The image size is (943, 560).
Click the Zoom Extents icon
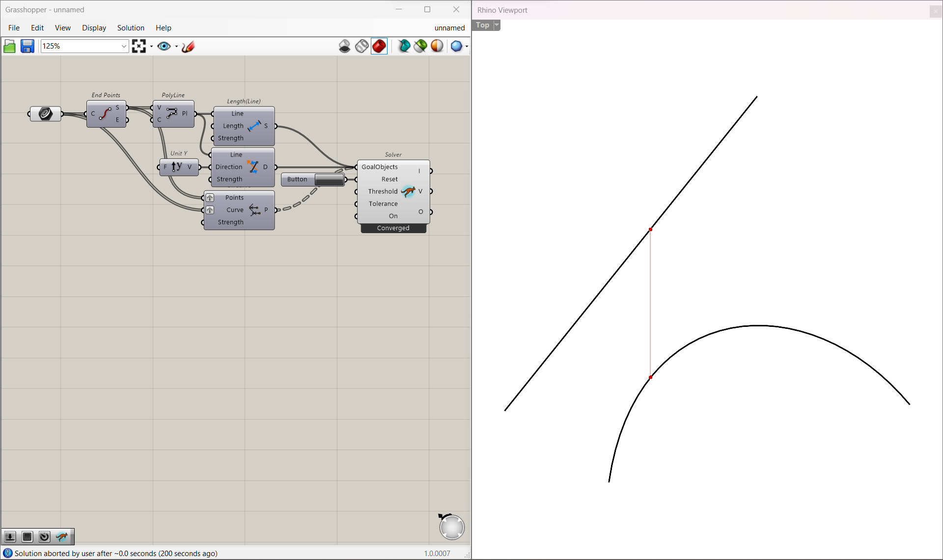(139, 46)
